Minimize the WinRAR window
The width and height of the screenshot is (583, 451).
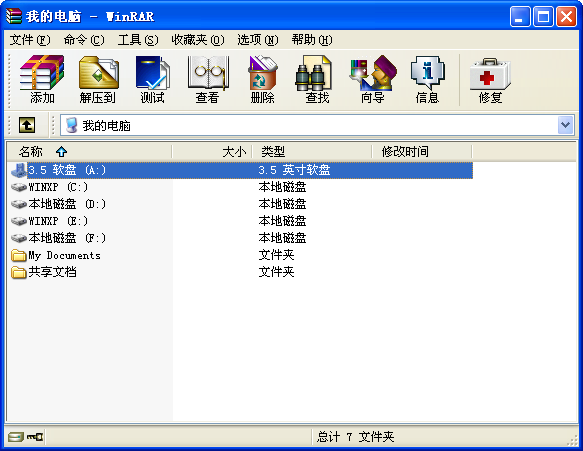point(520,17)
